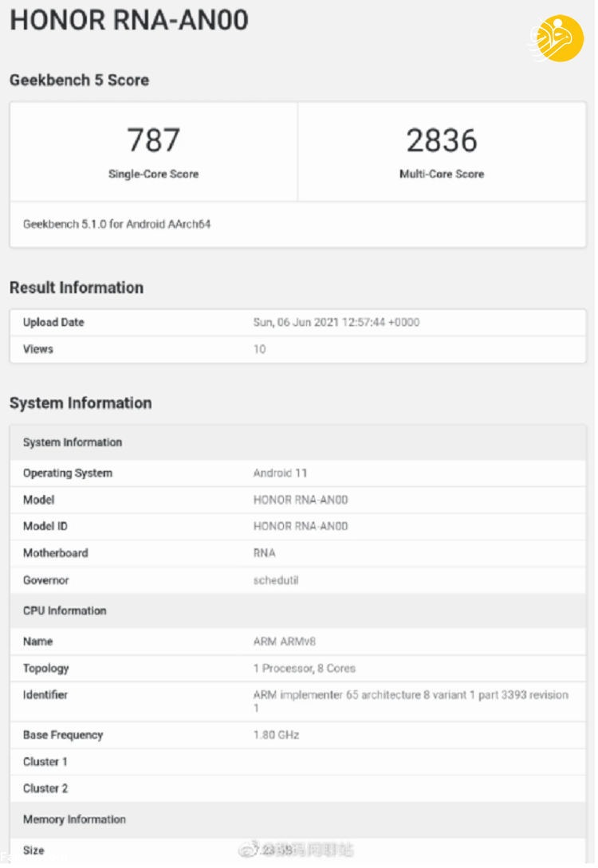Click the Identifier label
The image size is (598, 868).
coord(45,695)
